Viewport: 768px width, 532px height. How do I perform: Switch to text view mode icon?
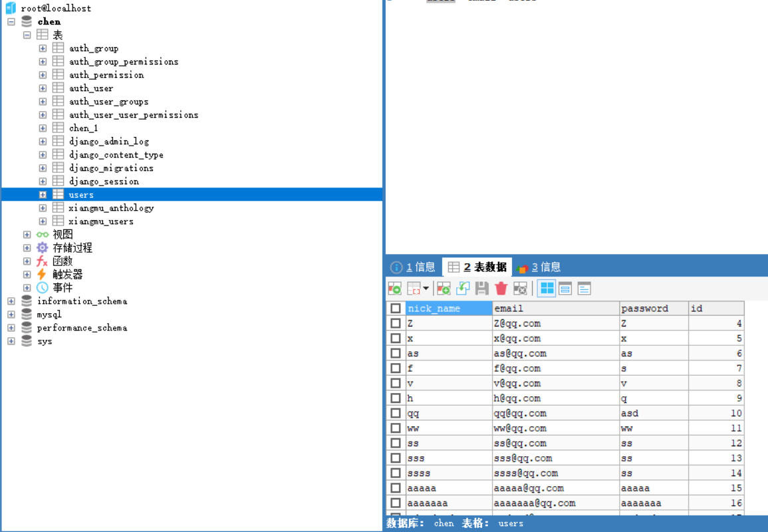584,289
